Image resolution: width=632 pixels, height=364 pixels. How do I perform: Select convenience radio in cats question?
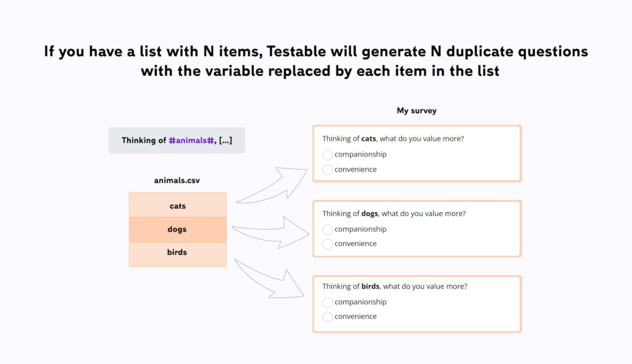pos(327,170)
